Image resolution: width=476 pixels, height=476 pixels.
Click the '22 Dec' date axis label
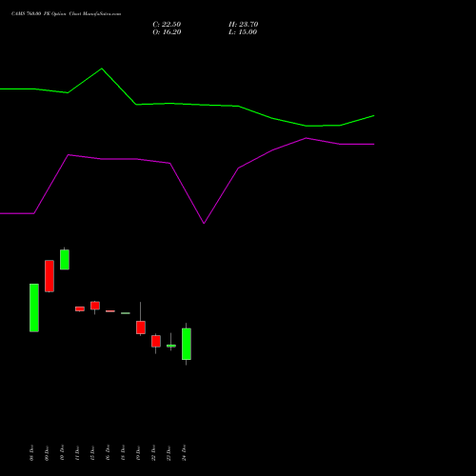(x=153, y=453)
